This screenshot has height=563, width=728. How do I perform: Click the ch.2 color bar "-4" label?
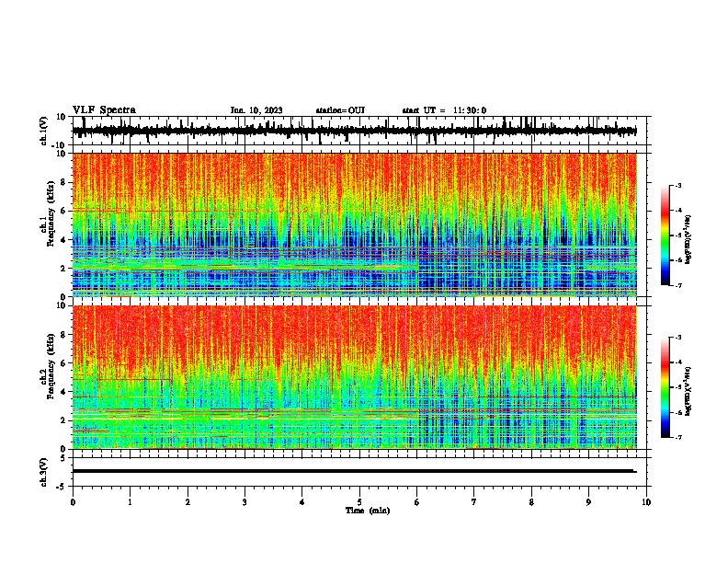[678, 362]
